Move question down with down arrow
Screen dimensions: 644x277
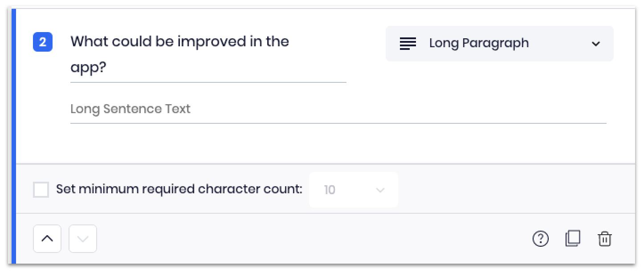click(83, 239)
